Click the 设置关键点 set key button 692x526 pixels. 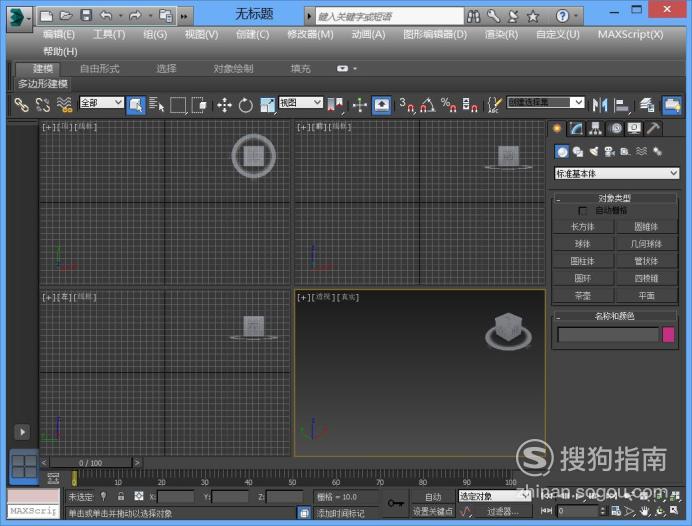(433, 511)
